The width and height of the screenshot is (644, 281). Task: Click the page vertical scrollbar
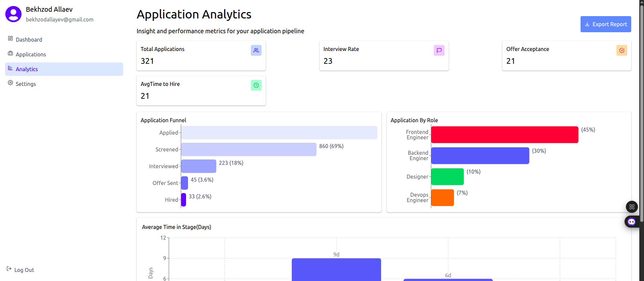click(x=642, y=114)
